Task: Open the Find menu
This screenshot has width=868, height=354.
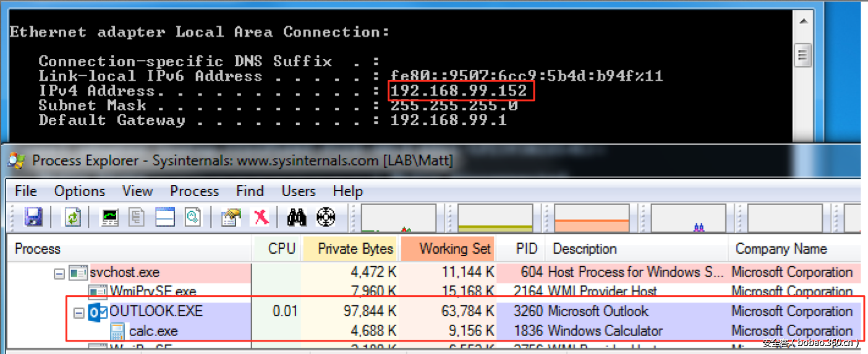Action: click(250, 191)
